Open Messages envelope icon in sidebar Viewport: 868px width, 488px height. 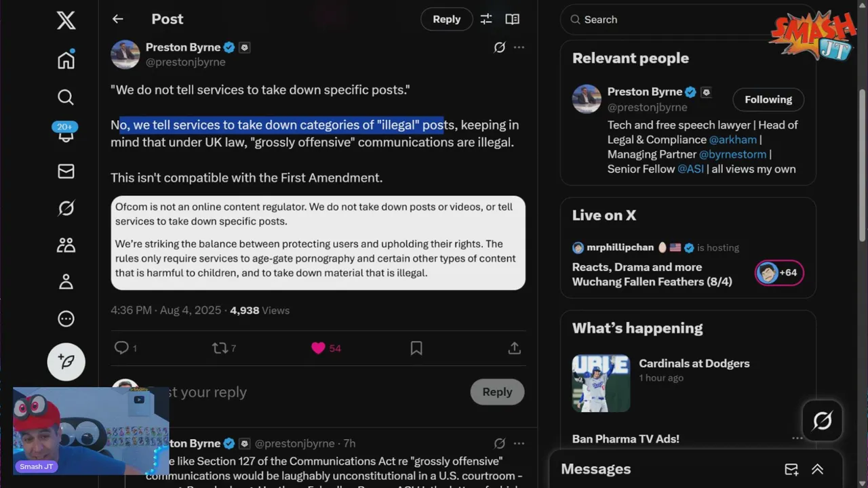(x=66, y=171)
